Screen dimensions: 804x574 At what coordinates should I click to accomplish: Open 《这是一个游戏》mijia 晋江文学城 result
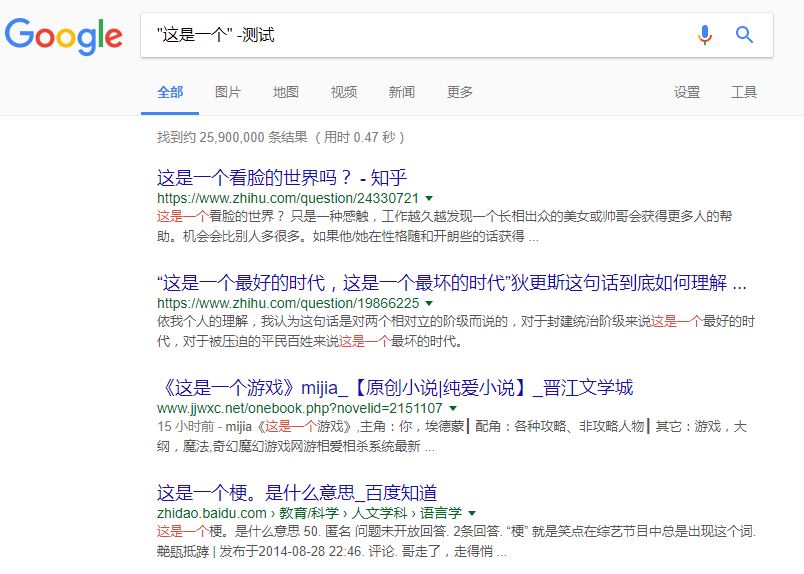click(x=395, y=388)
